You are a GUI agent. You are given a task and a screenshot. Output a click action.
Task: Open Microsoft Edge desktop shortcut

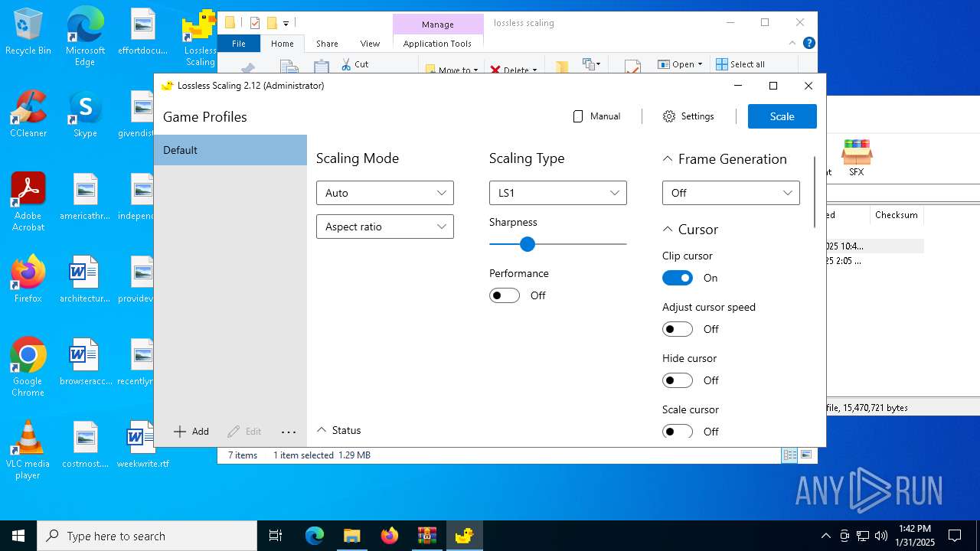(85, 37)
